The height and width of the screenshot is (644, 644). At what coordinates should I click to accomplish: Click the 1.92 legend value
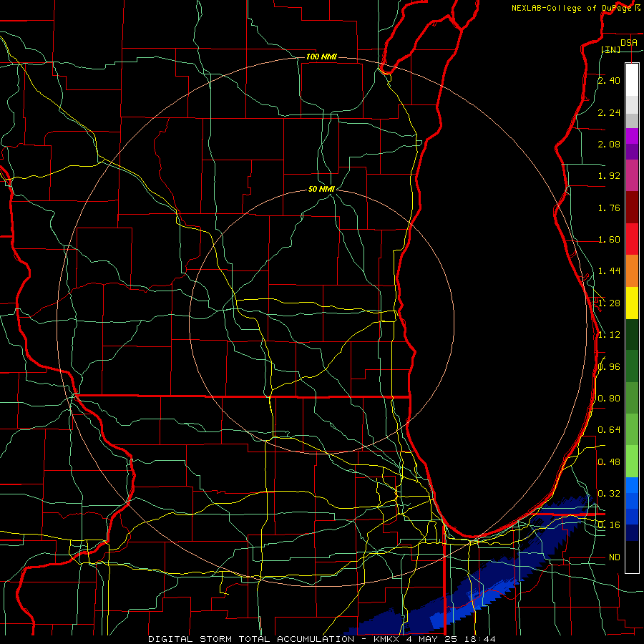tap(609, 176)
